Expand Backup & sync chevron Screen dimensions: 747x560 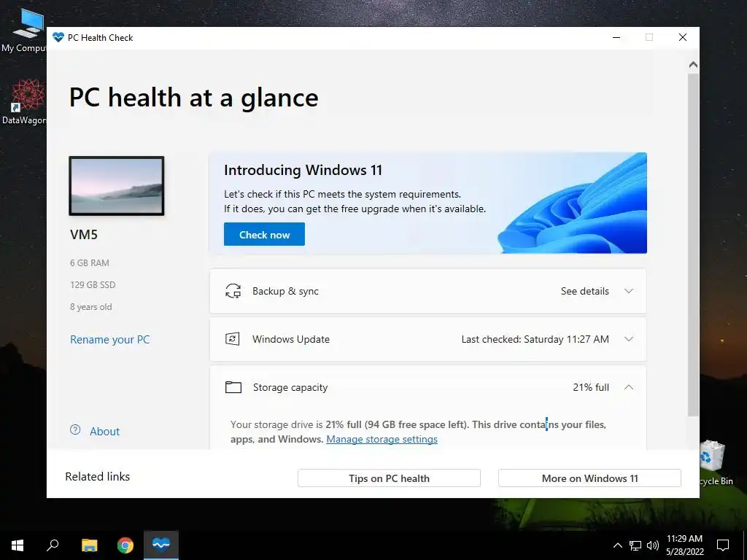click(x=629, y=291)
